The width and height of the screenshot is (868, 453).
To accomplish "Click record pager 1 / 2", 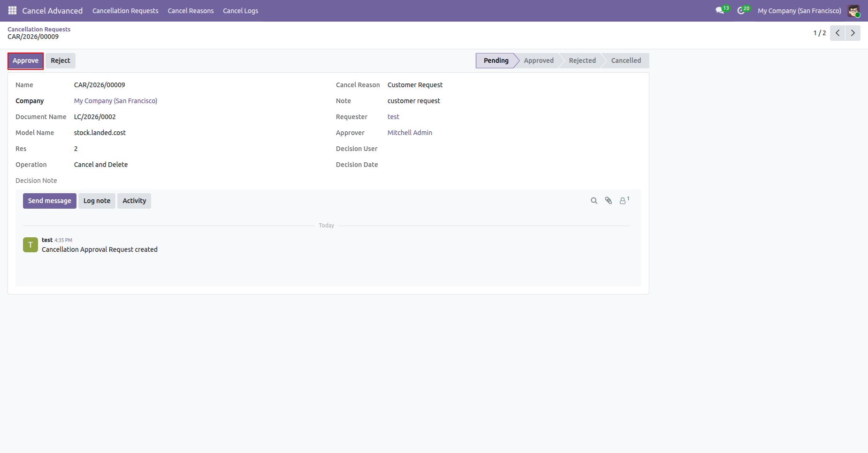I will 819,33.
